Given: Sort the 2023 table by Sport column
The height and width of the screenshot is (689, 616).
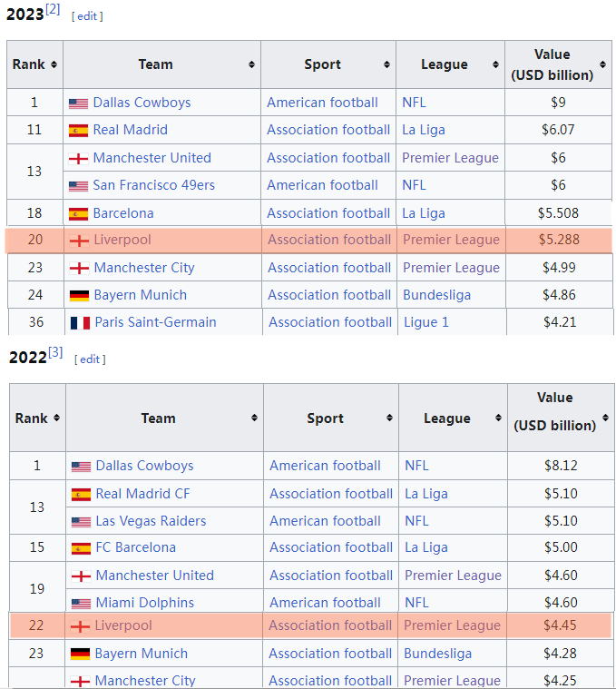Looking at the screenshot, I should [387, 64].
